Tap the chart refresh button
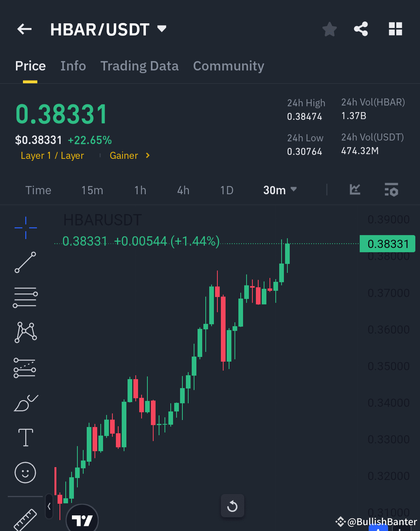The image size is (420, 531). pos(232,506)
